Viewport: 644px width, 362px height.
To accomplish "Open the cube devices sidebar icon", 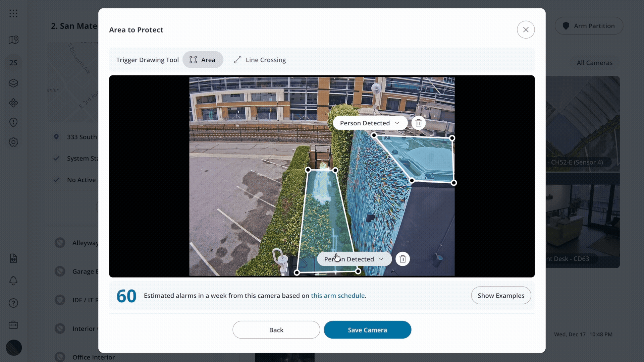I will click(x=13, y=83).
